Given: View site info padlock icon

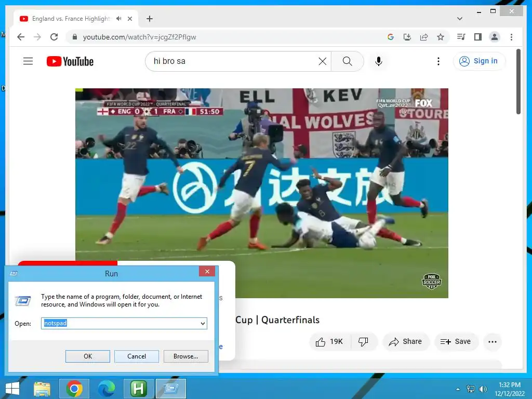Looking at the screenshot, I should 75,37.
